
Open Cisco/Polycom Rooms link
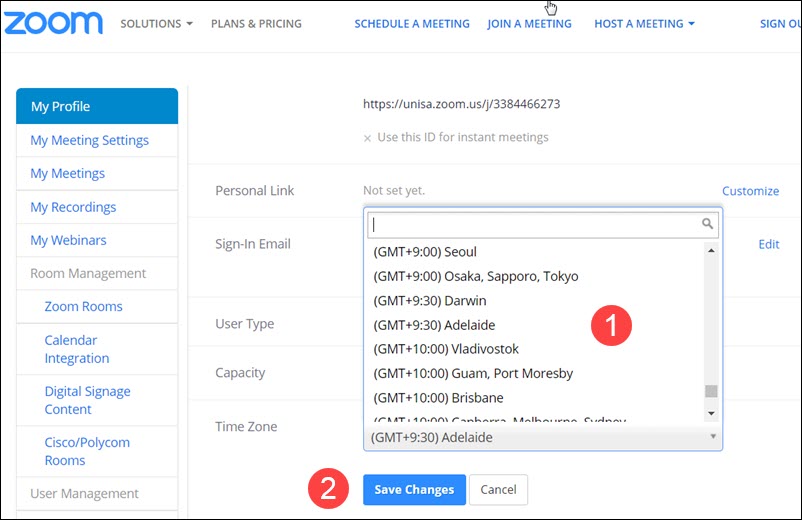tap(87, 451)
